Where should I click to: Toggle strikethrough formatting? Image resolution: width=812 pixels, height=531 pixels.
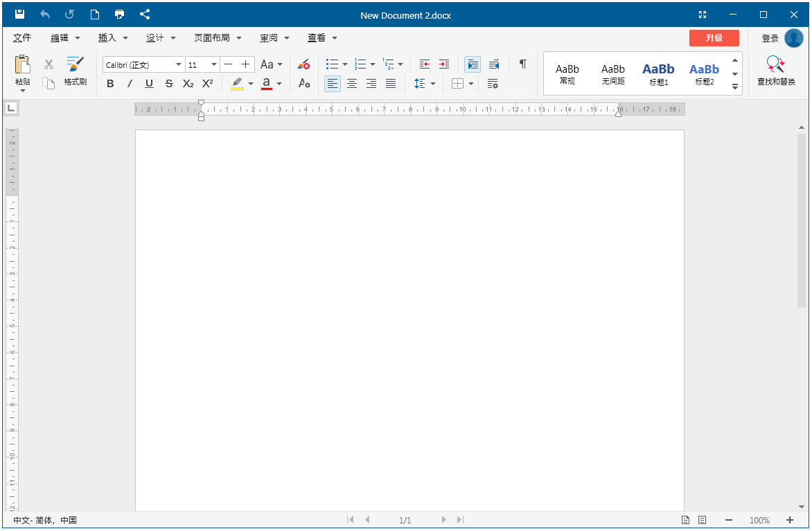point(169,83)
